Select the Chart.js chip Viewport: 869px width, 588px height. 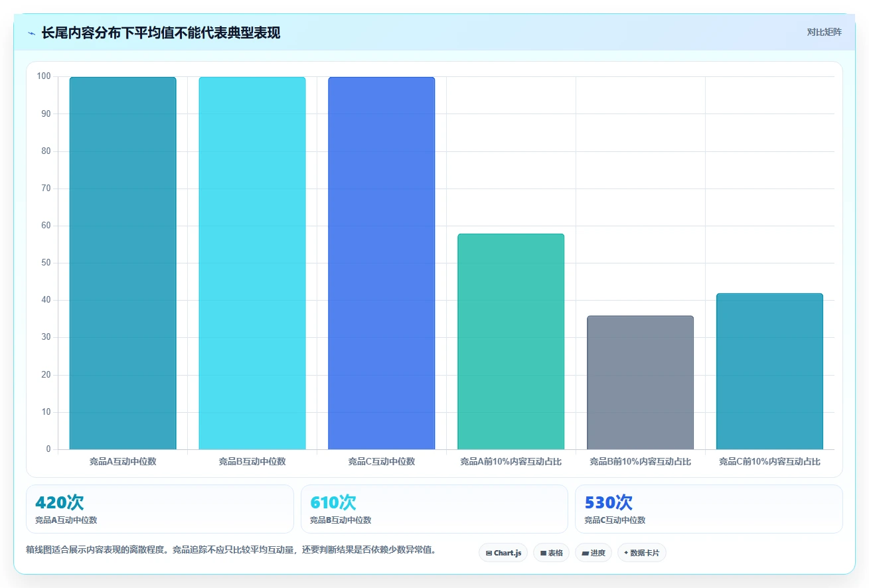[503, 553]
